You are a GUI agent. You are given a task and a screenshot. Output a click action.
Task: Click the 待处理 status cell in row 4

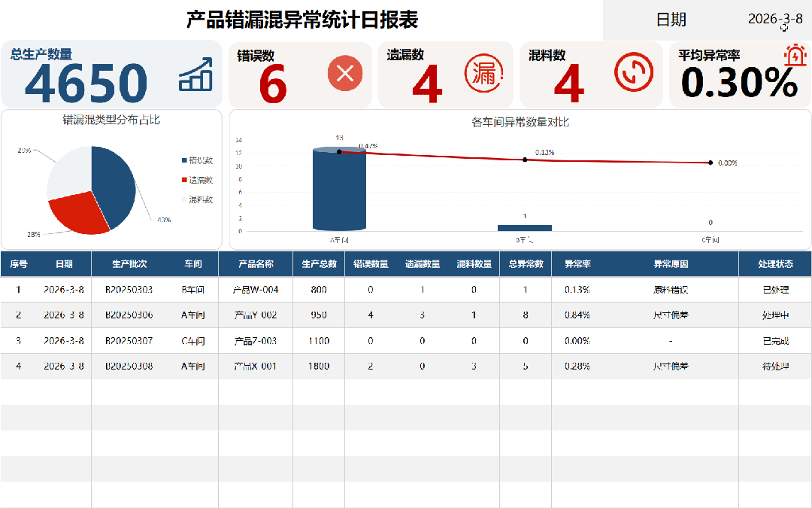(775, 367)
